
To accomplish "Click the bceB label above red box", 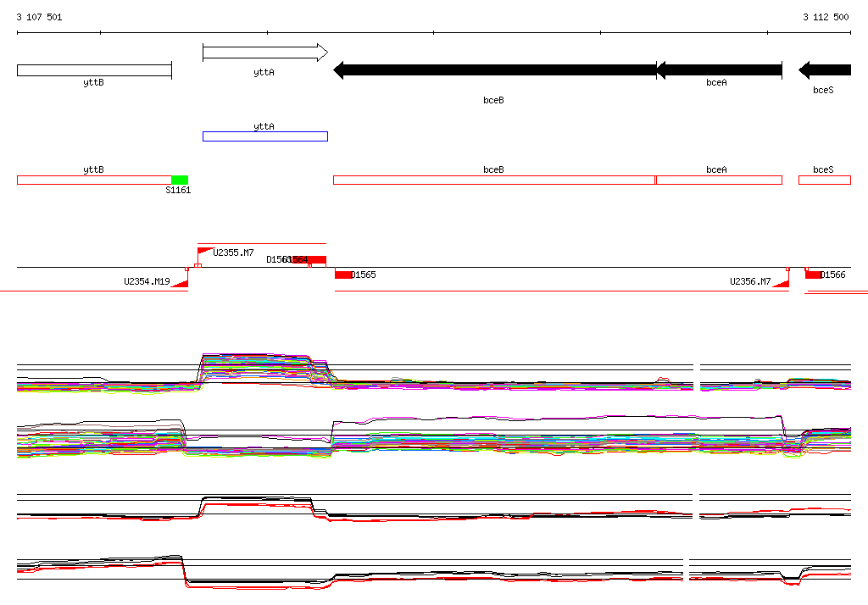I will coord(494,169).
